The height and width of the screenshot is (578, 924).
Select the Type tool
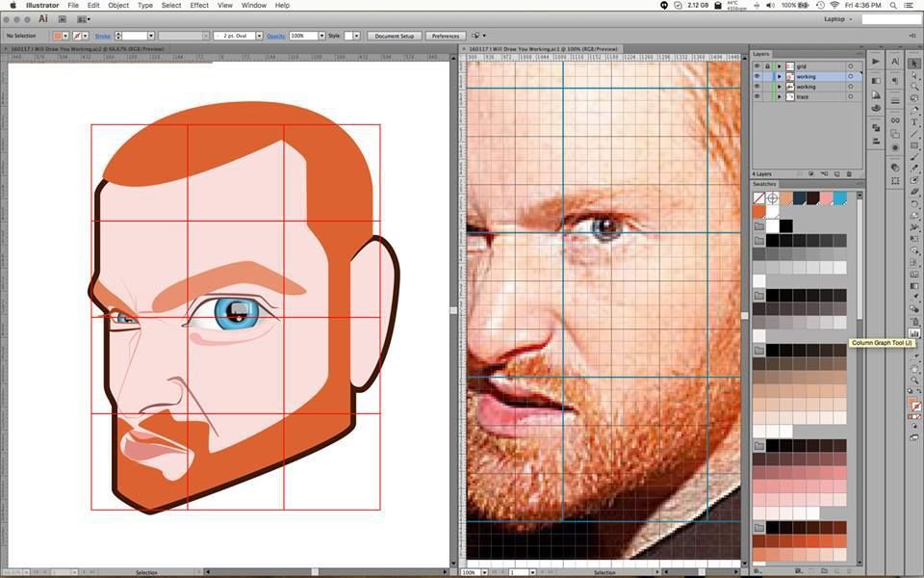tap(914, 122)
